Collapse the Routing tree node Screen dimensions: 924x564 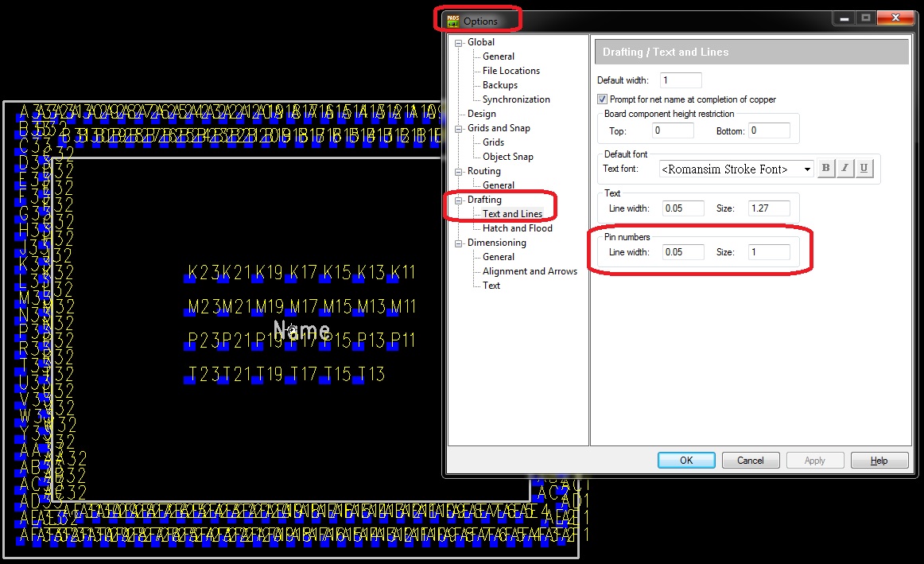click(x=458, y=172)
